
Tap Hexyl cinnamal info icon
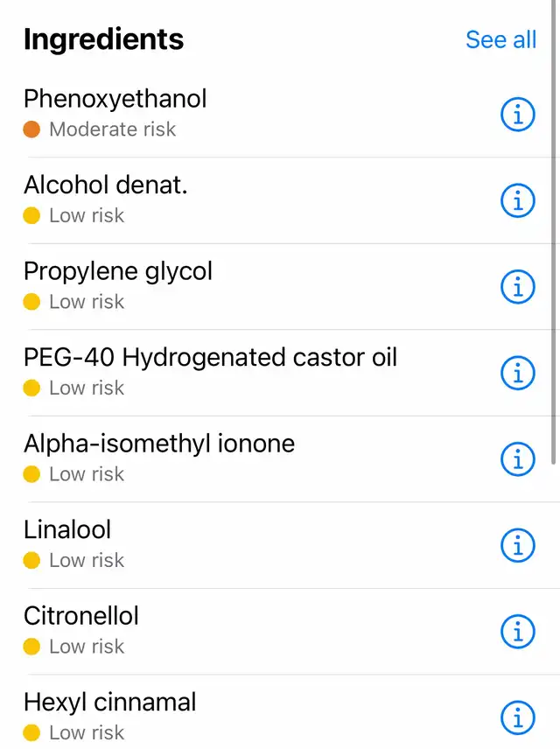(518, 718)
